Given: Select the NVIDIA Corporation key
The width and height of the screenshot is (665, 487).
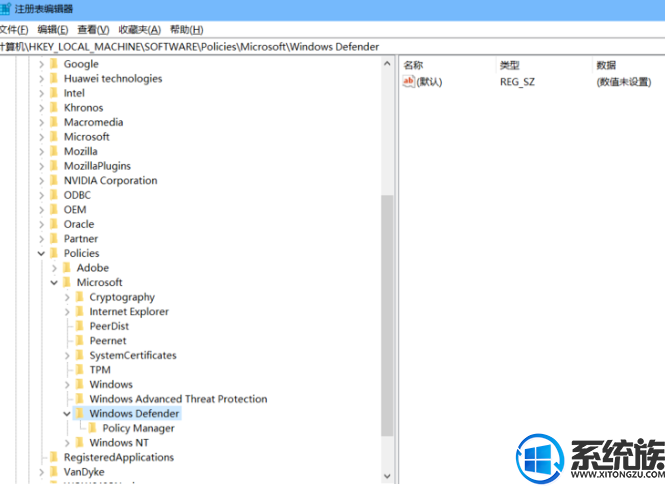Looking at the screenshot, I should (x=110, y=181).
